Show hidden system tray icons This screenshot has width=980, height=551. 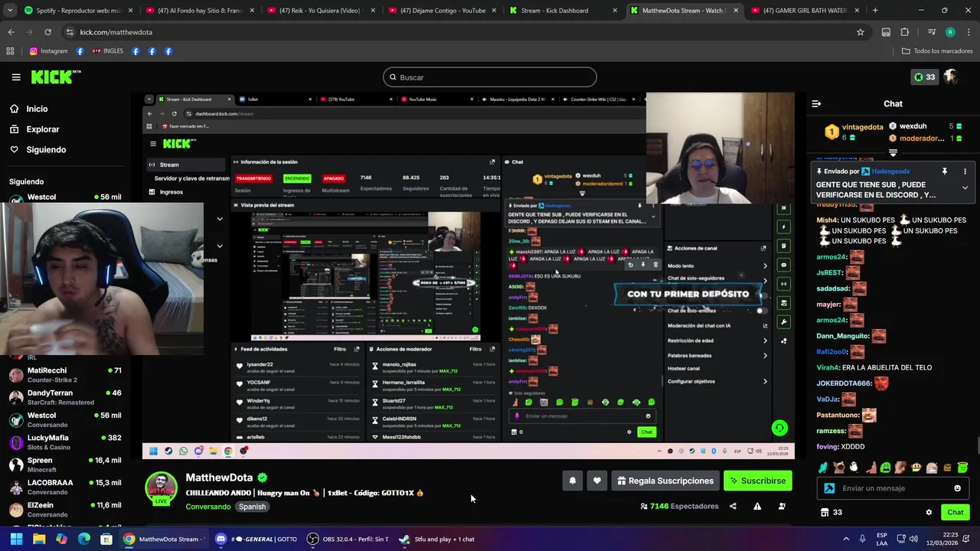(846, 539)
